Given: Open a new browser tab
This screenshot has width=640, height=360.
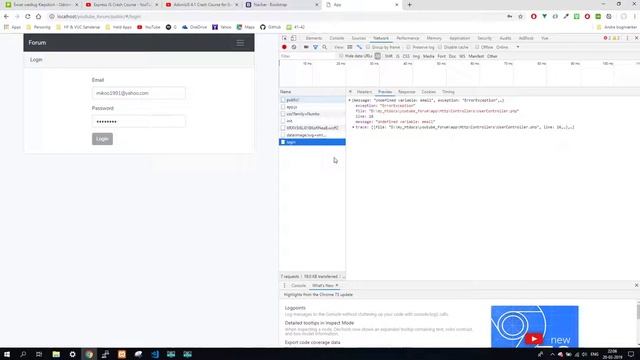Looking at the screenshot, I should pos(409,5).
